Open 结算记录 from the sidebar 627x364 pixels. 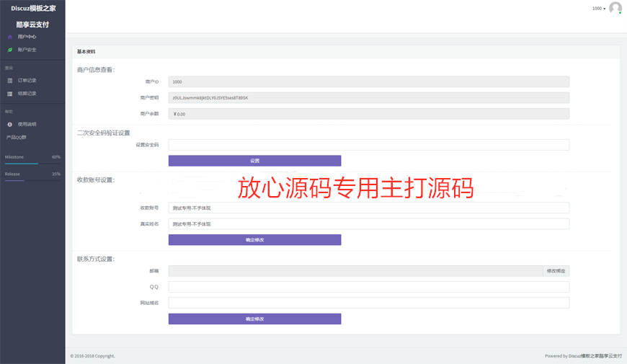click(27, 94)
